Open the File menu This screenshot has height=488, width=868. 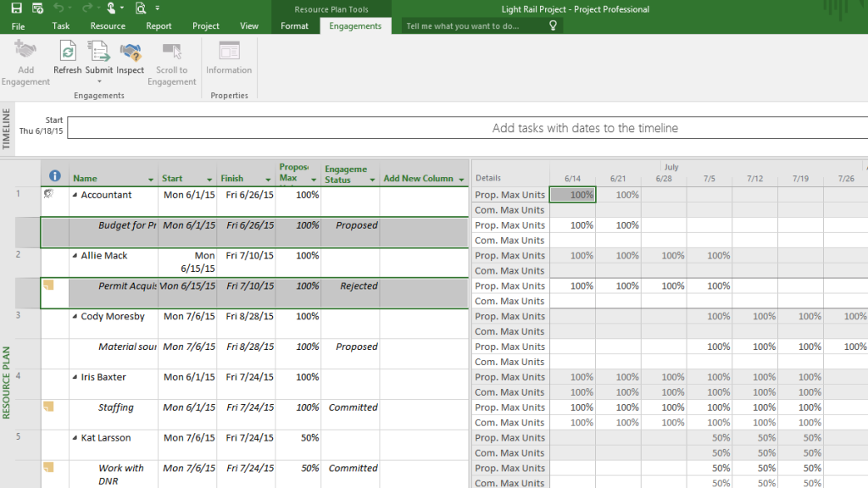coord(18,26)
